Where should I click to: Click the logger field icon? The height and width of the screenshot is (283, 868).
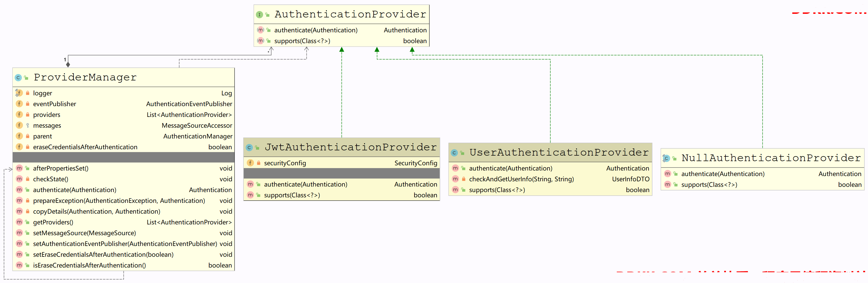tap(19, 93)
